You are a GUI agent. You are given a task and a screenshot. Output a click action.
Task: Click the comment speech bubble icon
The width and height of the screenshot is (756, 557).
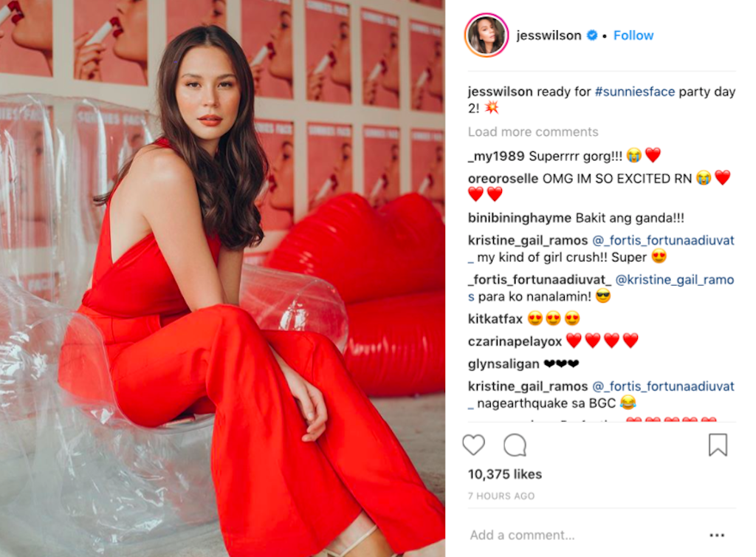[515, 445]
